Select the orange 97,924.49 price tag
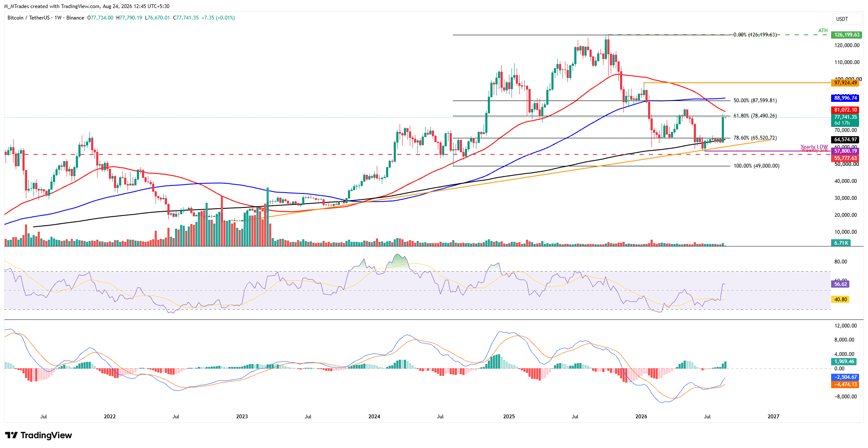 coord(846,83)
